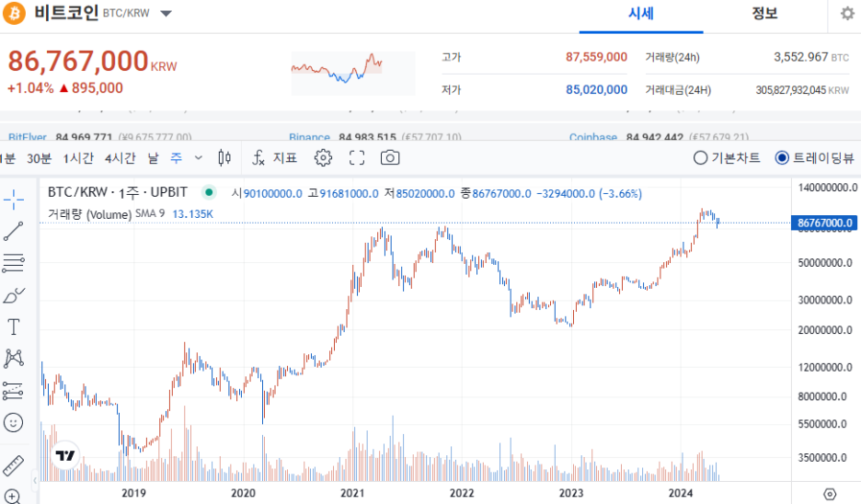
Task: Select the 기본차트 radio button
Action: (700, 158)
